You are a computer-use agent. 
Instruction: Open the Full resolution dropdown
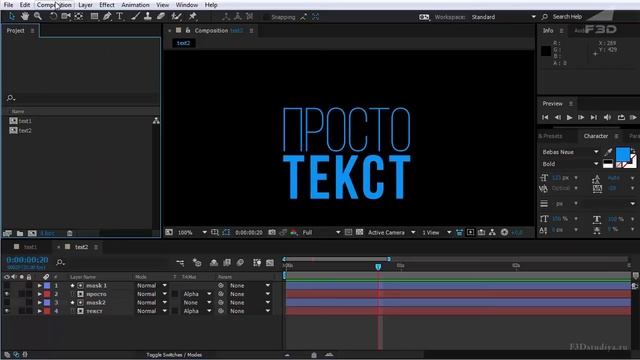click(x=321, y=232)
